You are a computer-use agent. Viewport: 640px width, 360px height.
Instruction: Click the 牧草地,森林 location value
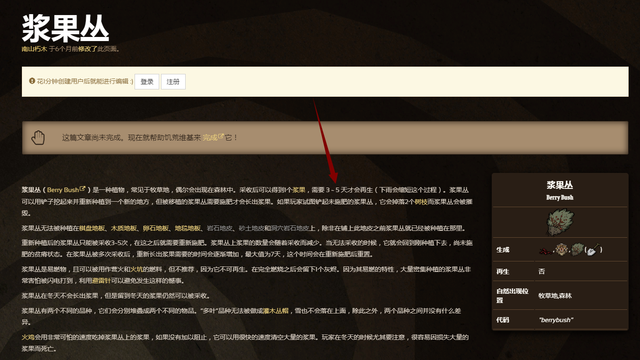(555, 296)
